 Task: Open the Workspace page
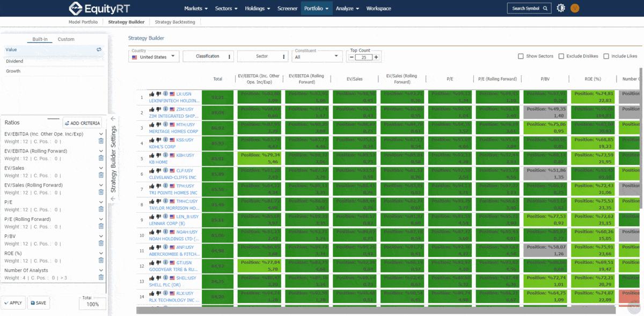click(x=379, y=9)
